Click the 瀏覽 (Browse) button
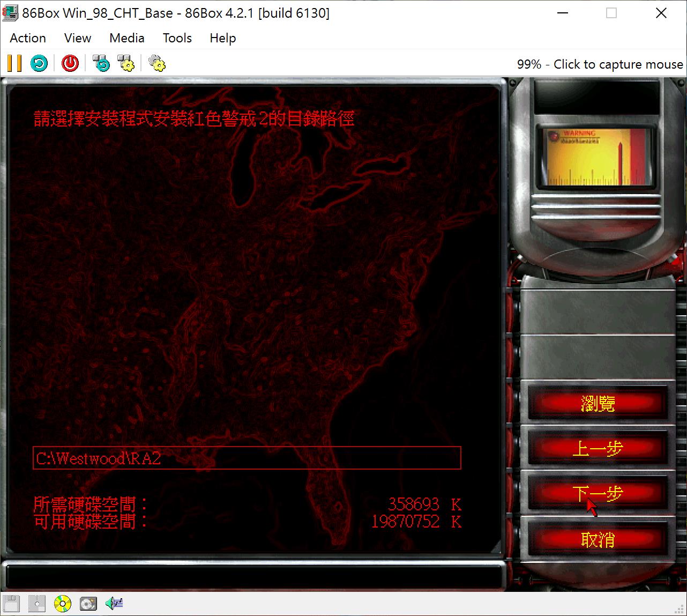 tap(598, 403)
